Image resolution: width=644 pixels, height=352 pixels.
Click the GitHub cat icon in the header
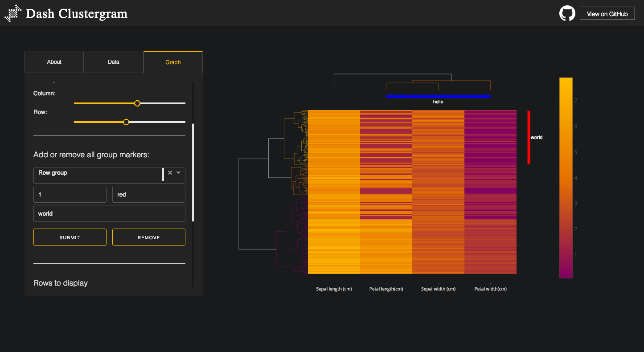click(567, 13)
